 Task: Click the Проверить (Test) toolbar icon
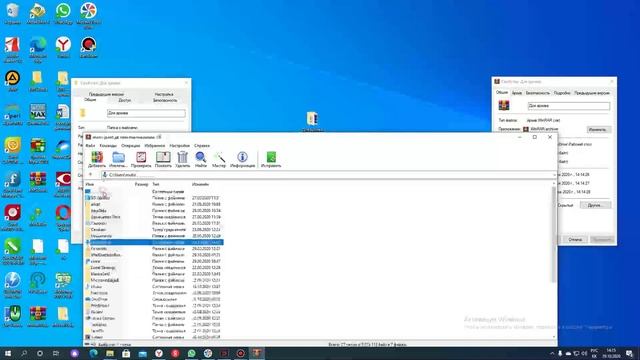(141, 159)
